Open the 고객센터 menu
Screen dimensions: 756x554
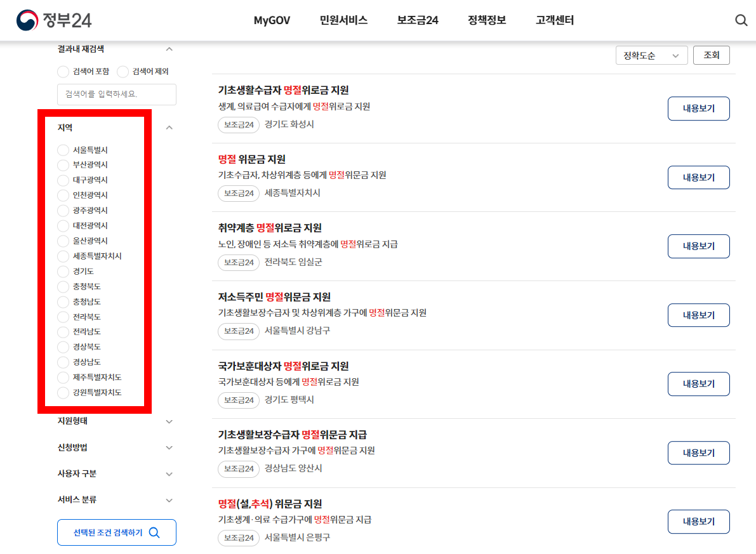click(555, 20)
